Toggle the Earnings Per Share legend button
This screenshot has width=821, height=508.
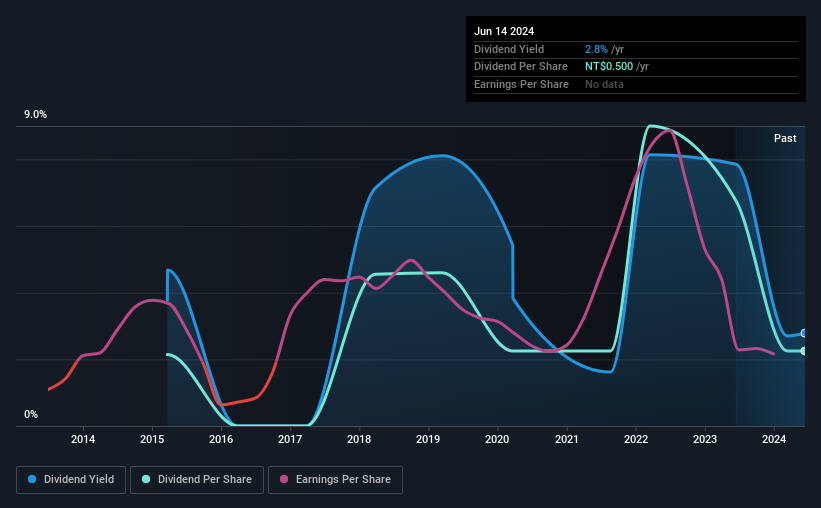point(335,480)
